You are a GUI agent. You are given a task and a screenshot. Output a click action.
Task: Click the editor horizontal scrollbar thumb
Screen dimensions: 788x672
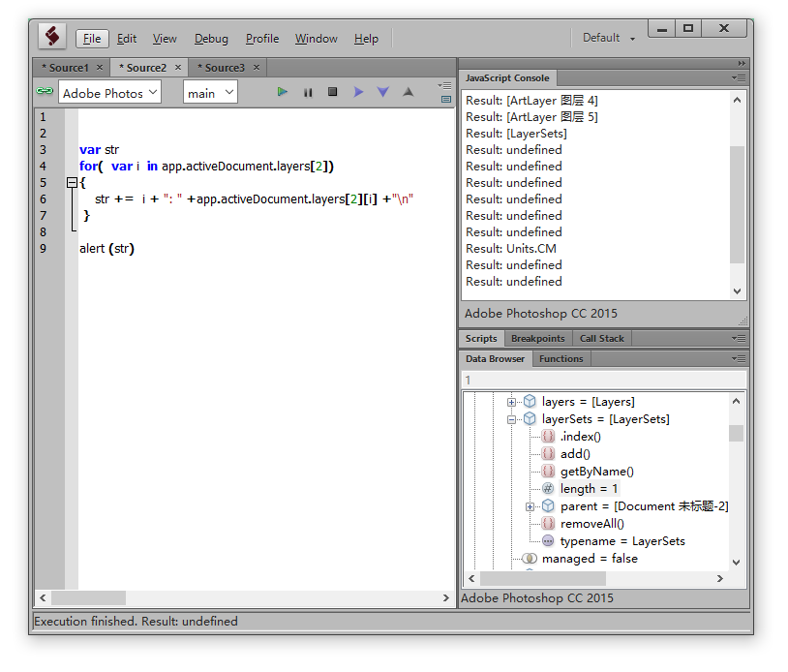tap(88, 597)
